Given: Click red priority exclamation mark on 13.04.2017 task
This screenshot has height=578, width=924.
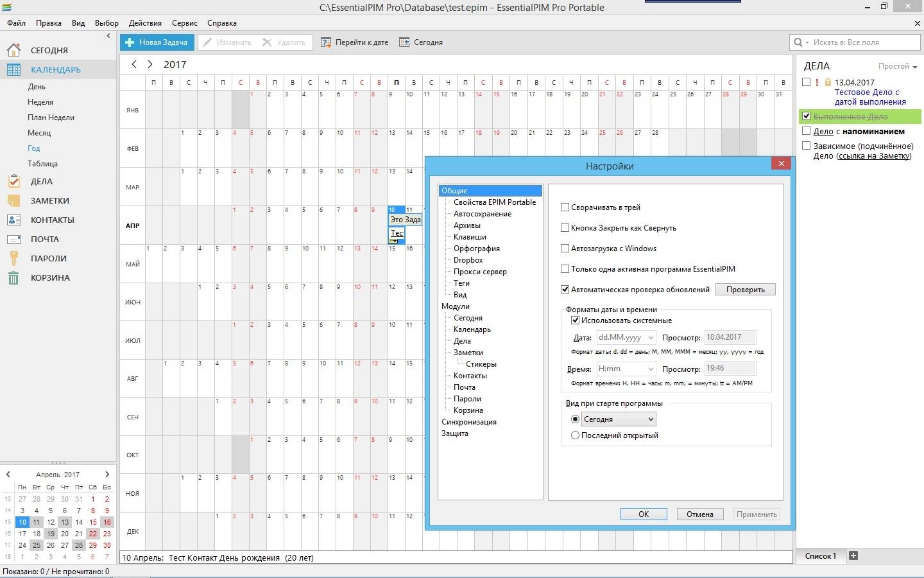Looking at the screenshot, I should tap(817, 82).
